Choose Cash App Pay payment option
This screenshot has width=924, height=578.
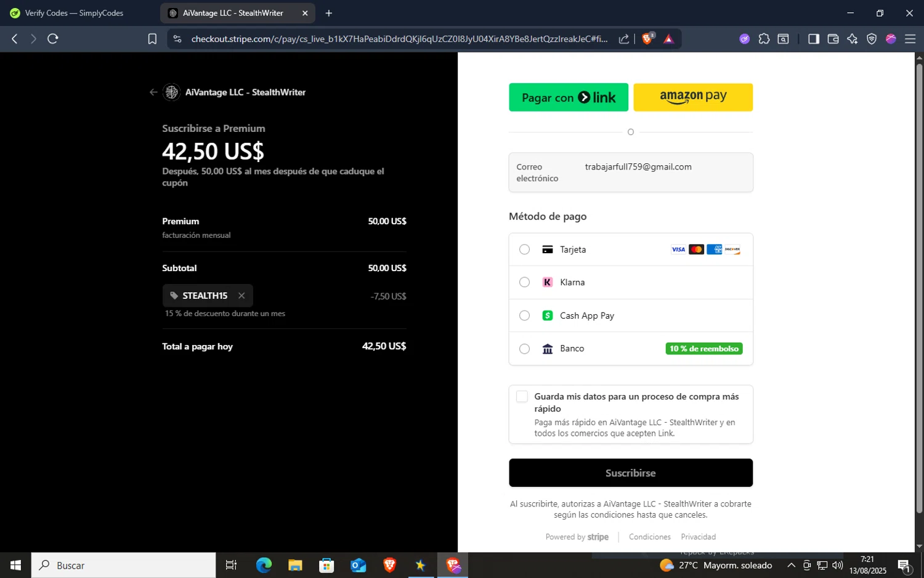click(631, 315)
